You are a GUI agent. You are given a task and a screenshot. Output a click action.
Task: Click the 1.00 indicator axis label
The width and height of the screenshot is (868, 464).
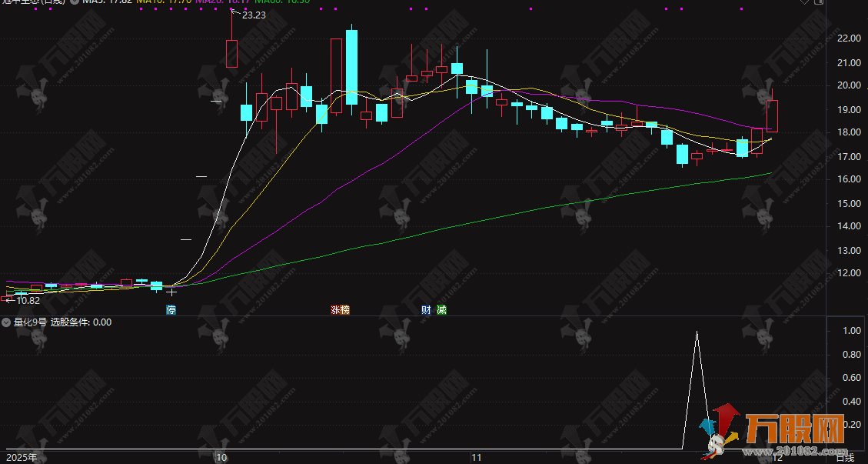[x=851, y=331]
